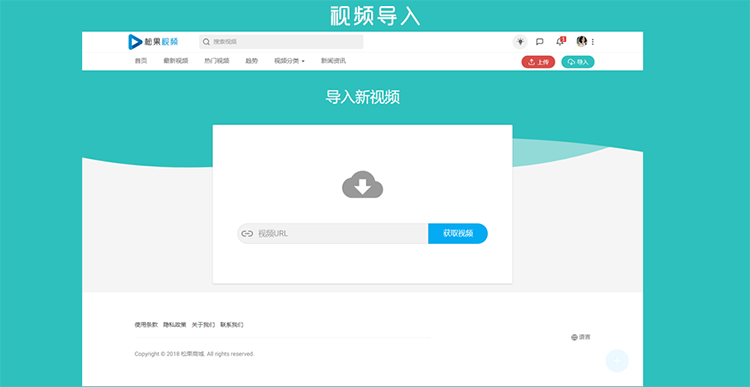Click the Copyright 2018 text
Viewport: 750px width, 387px height.
[194, 354]
